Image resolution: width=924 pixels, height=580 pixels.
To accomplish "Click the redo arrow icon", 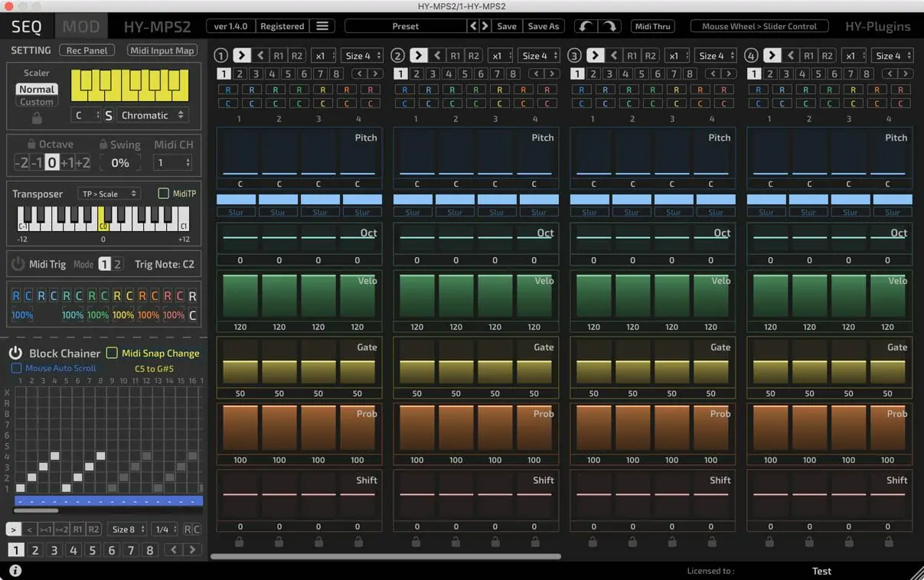I will click(609, 26).
